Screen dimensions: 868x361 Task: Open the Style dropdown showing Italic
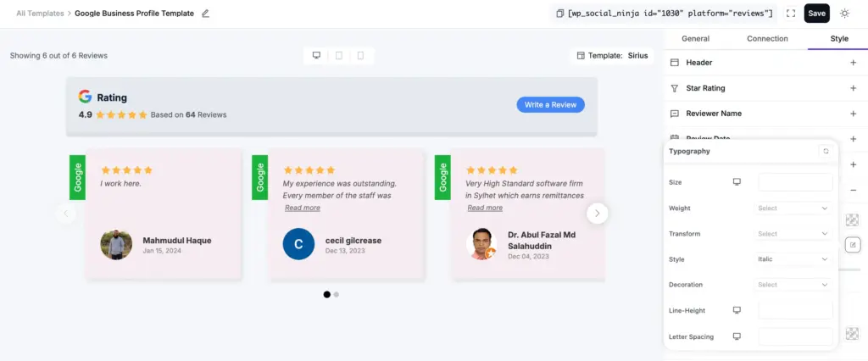793,259
